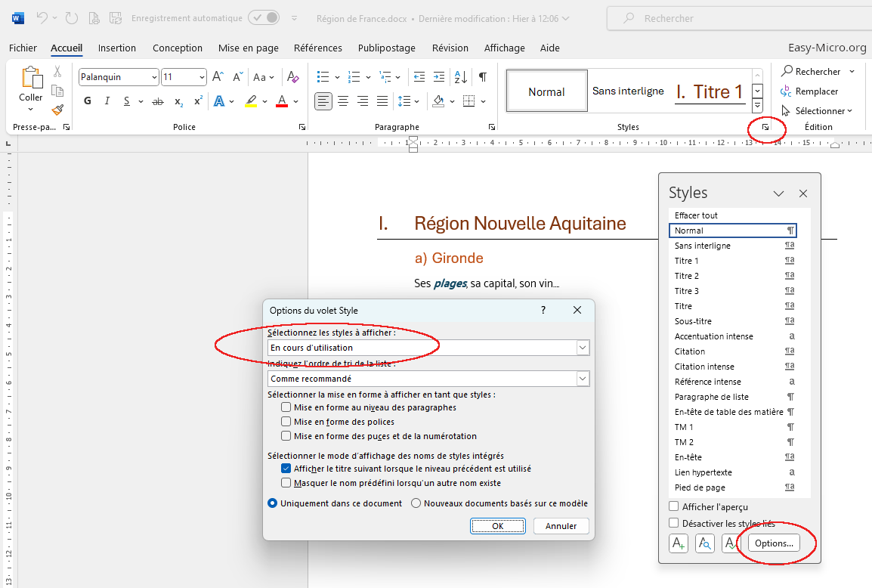This screenshot has height=588, width=872.
Task: Click the numbered list icon
Action: (354, 77)
